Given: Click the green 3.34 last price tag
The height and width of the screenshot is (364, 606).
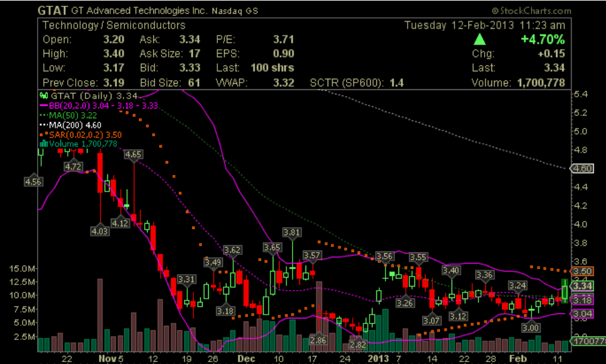Looking at the screenshot, I should click(x=582, y=286).
